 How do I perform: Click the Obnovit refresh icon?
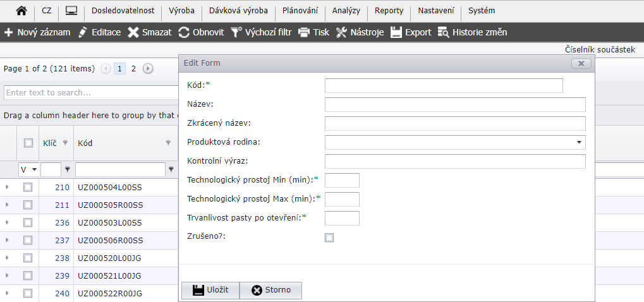pyautogui.click(x=184, y=32)
